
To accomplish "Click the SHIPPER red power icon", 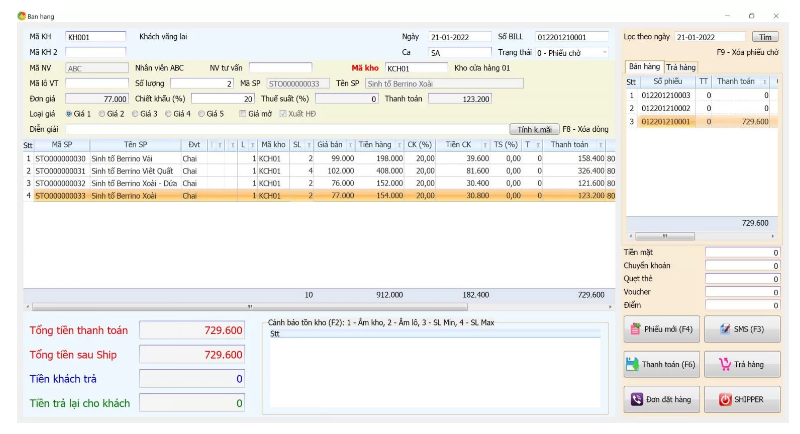I will click(x=723, y=399).
